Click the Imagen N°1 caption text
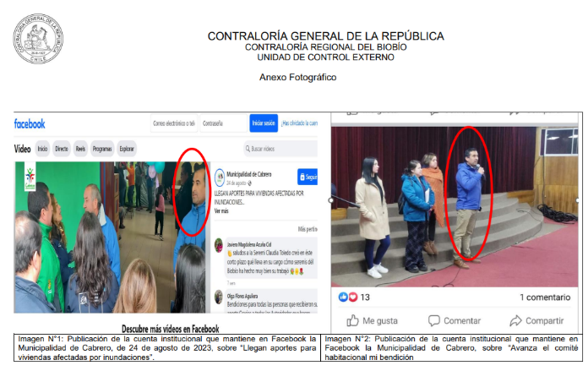The image size is (588, 371). [167, 347]
